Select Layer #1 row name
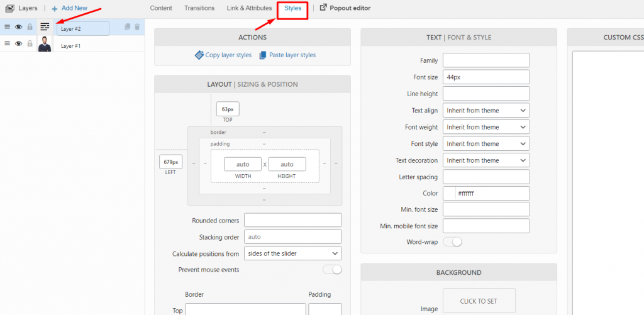 point(70,46)
